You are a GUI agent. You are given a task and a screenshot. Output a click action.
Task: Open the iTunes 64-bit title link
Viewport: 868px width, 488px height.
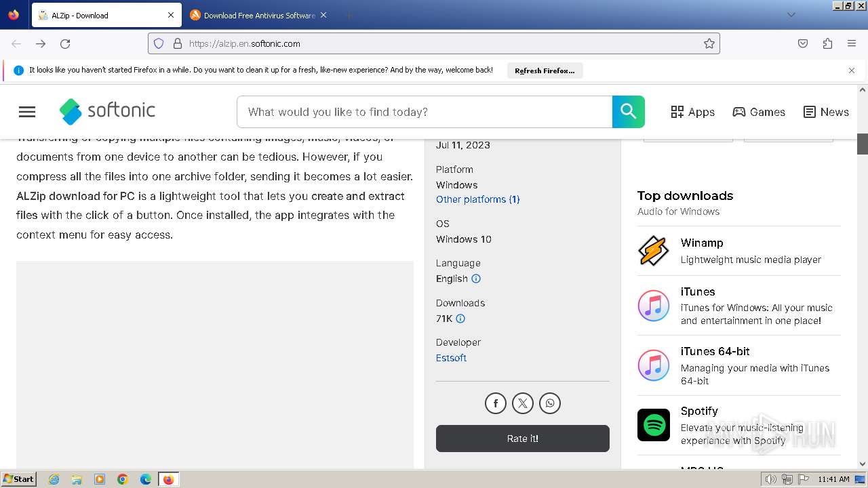coord(715,351)
